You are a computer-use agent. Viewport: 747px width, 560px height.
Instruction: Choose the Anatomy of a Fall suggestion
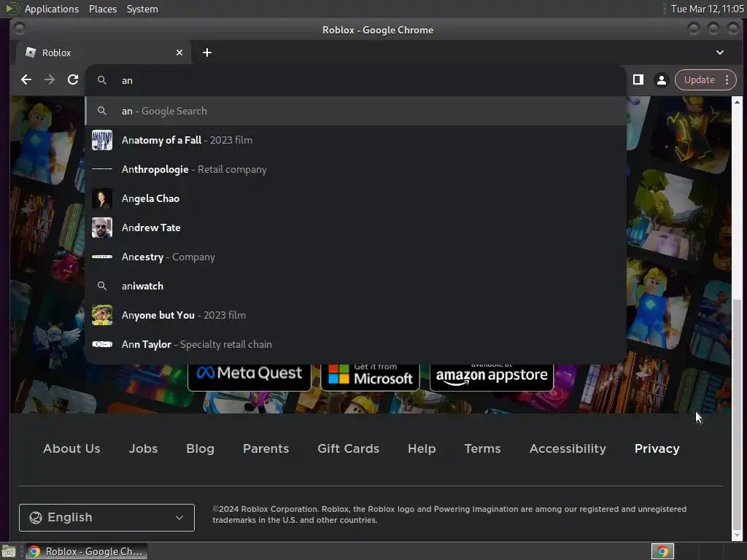pyautogui.click(x=355, y=140)
